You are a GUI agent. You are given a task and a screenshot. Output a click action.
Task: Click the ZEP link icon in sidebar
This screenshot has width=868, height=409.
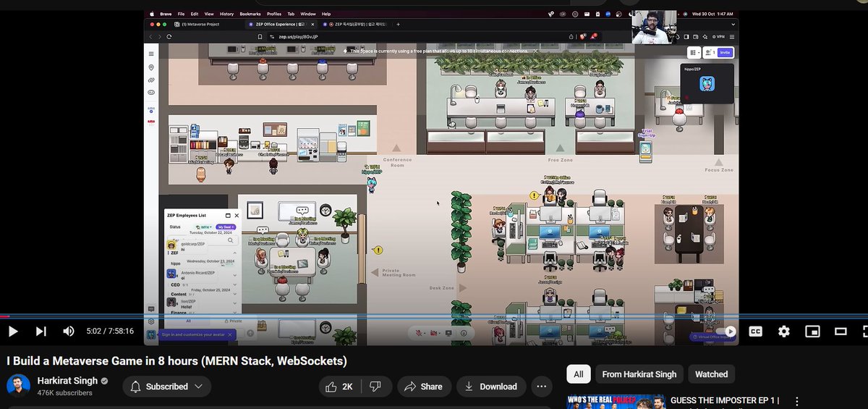click(x=151, y=80)
